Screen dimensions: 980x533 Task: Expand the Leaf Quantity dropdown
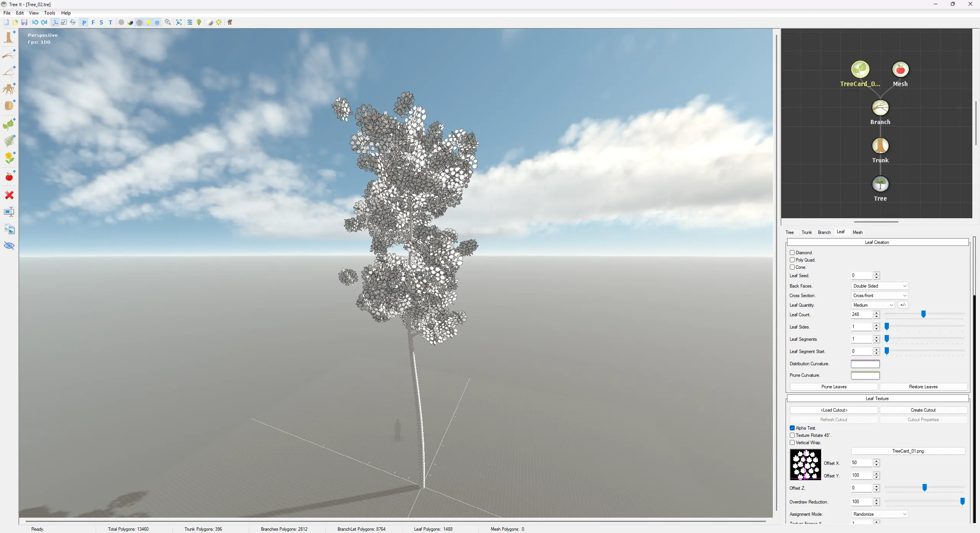click(872, 305)
